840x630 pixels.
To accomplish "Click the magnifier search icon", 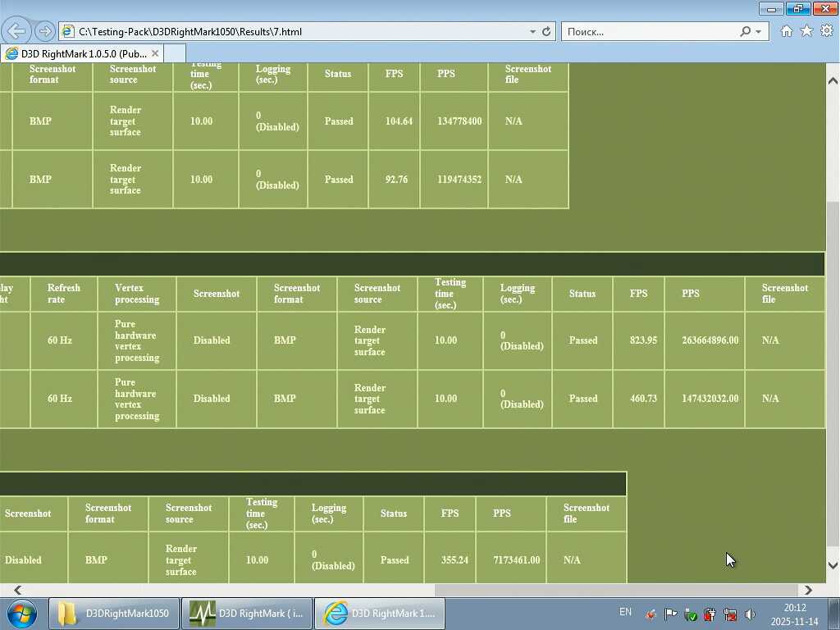I will (x=745, y=32).
